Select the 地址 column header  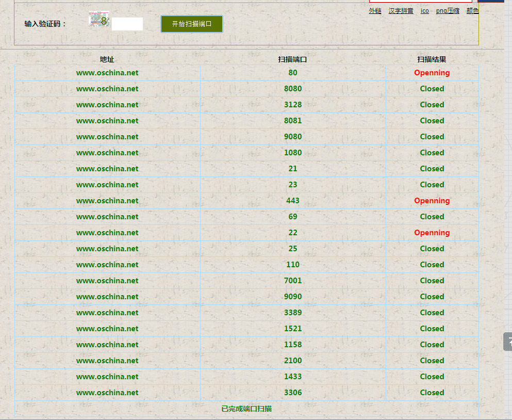click(x=107, y=59)
